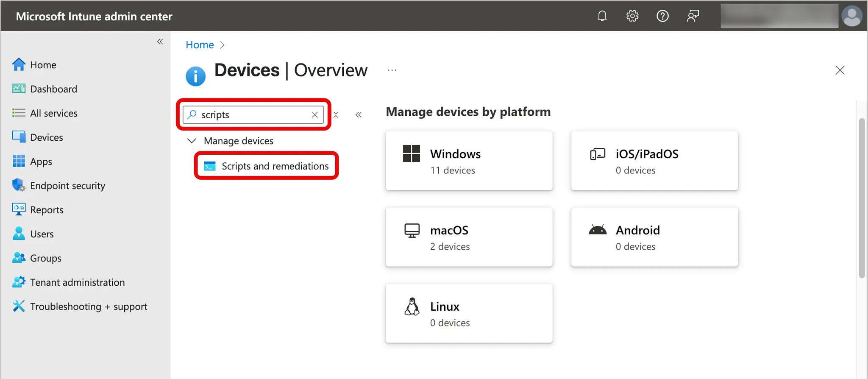Collapse the Manage devices section chevron

click(192, 141)
